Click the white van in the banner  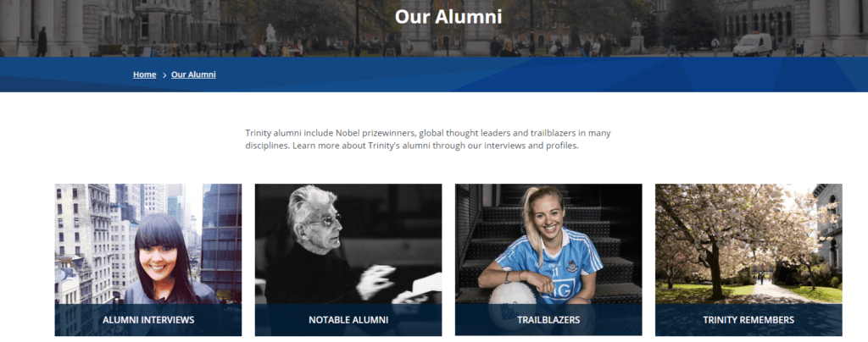753,45
